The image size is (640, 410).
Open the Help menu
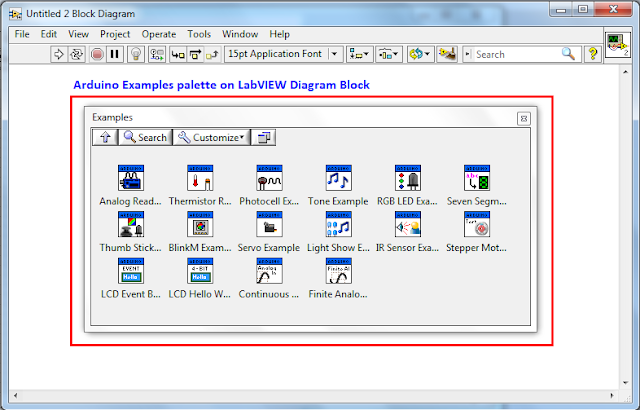pos(280,34)
